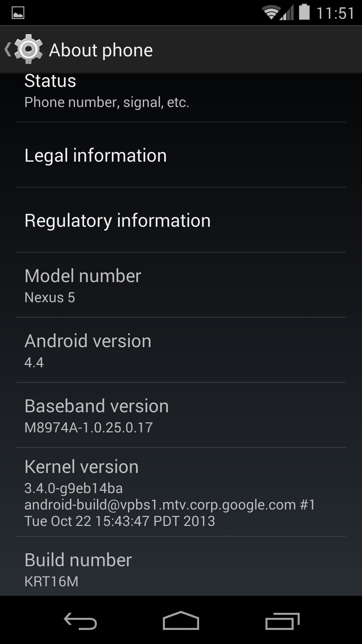Tap the 11:51 clock in status bar
This screenshot has width=362, height=644.
[335, 13]
